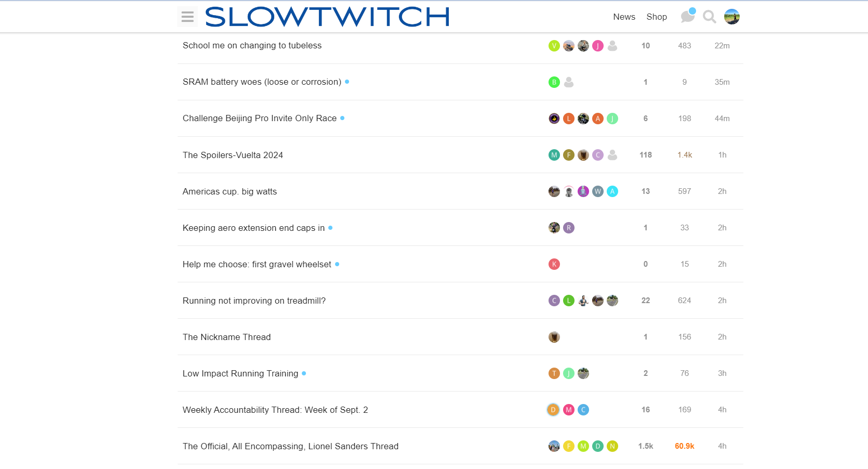Click the green 'V' avatar on the tubeless thread
The width and height of the screenshot is (868, 469).
tap(554, 46)
